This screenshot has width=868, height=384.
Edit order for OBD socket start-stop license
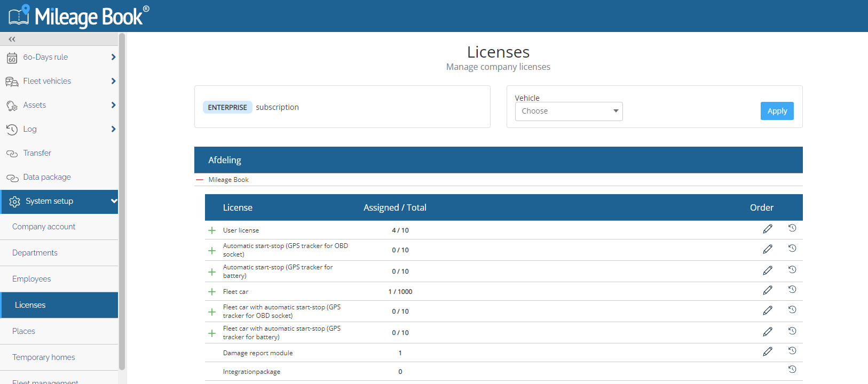tap(768, 249)
